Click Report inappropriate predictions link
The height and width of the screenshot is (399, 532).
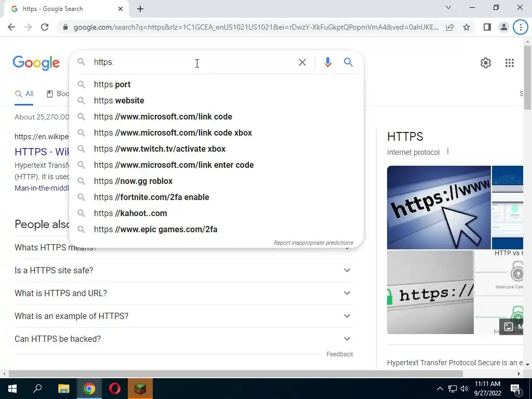coord(313,243)
